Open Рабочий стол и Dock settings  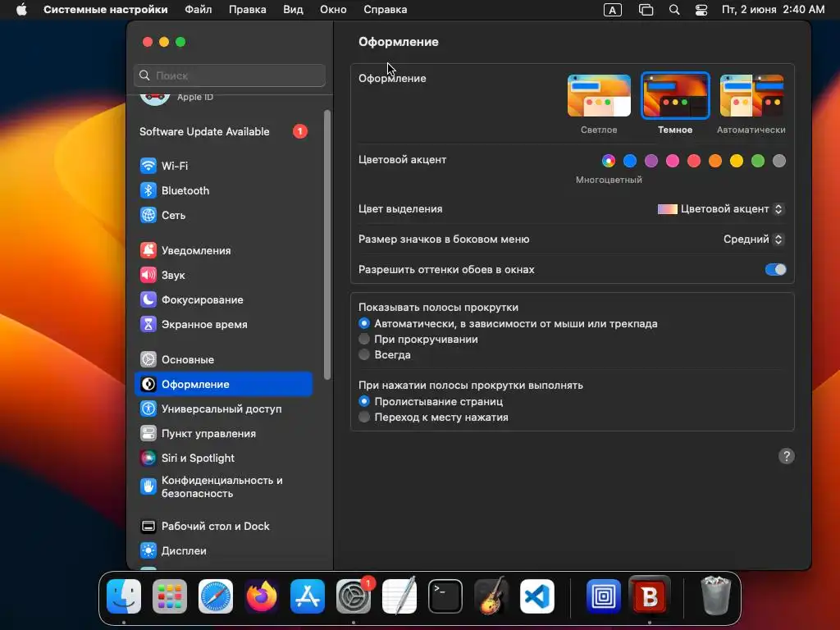click(223, 526)
